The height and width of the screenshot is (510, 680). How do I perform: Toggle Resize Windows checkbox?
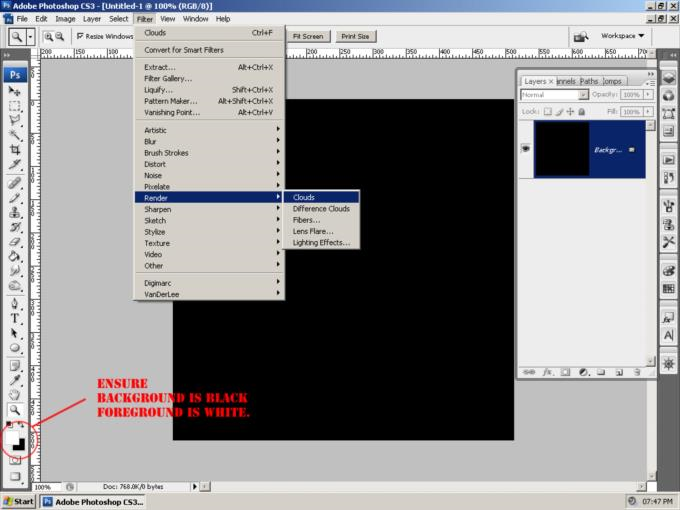click(80, 36)
